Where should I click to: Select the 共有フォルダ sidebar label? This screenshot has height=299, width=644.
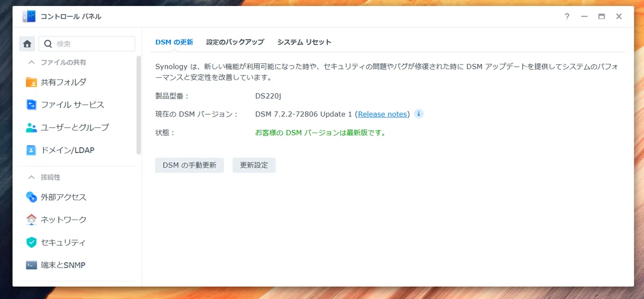(63, 82)
